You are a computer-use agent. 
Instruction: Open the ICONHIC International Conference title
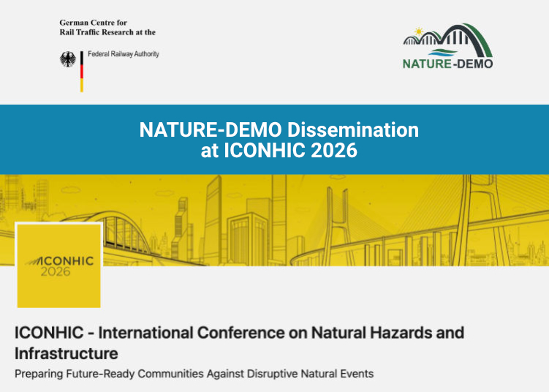pyautogui.click(x=240, y=342)
